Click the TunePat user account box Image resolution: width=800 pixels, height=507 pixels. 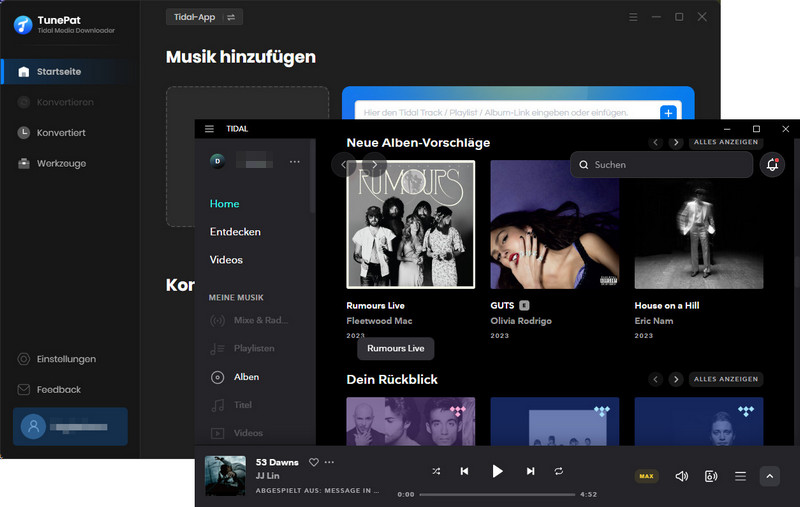70,426
